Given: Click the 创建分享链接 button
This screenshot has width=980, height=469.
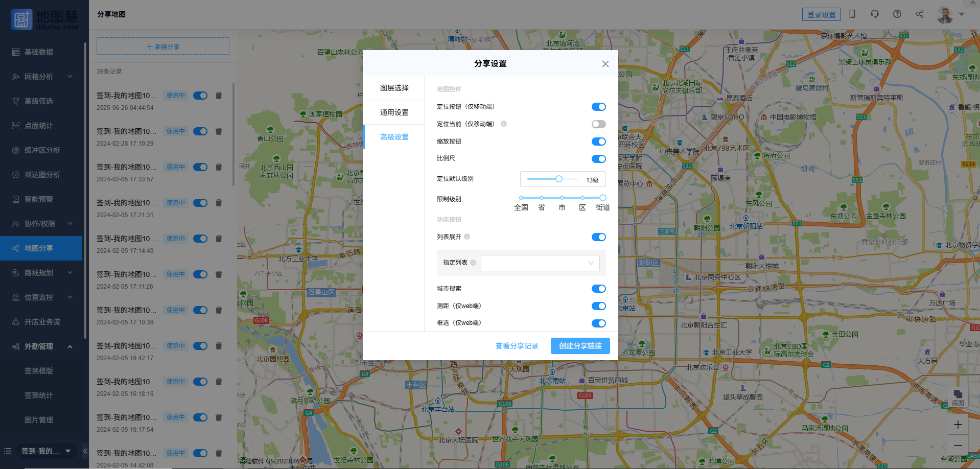Looking at the screenshot, I should coord(580,346).
